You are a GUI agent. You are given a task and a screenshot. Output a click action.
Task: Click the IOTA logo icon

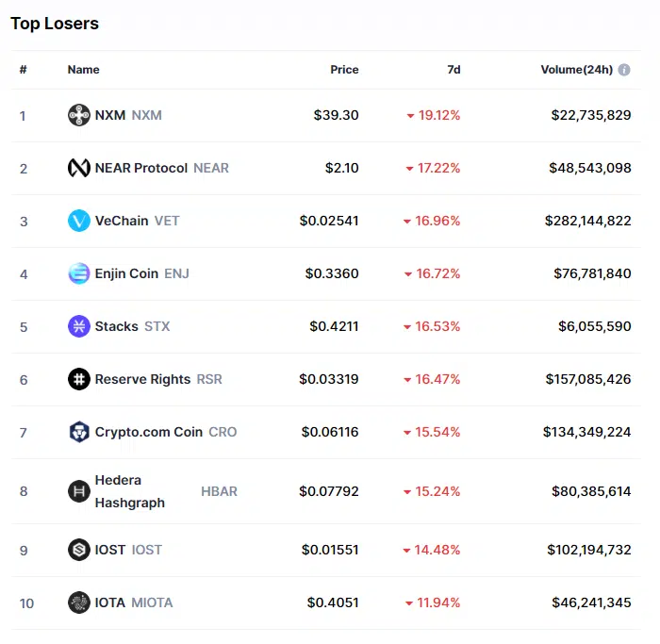tap(79, 603)
